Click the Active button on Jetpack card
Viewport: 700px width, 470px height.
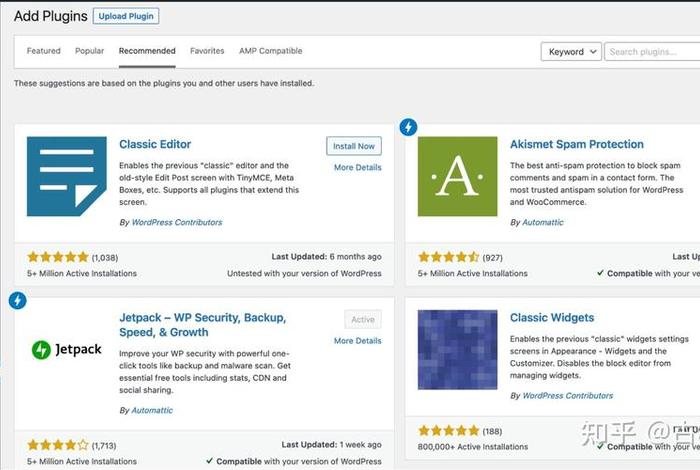[363, 320]
